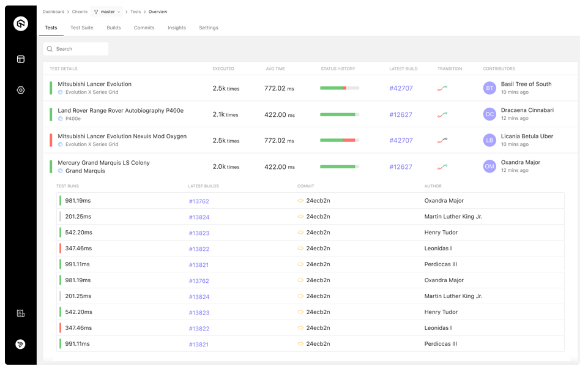Image resolution: width=588 pixels, height=374 pixels.
Task: Navigate to Dashboard via breadcrumb
Action: click(x=53, y=11)
